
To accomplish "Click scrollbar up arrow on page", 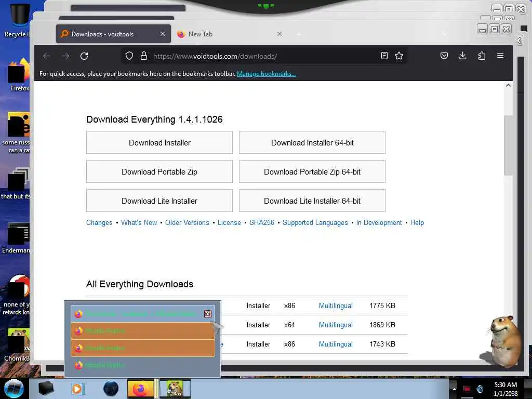I will pos(508,86).
